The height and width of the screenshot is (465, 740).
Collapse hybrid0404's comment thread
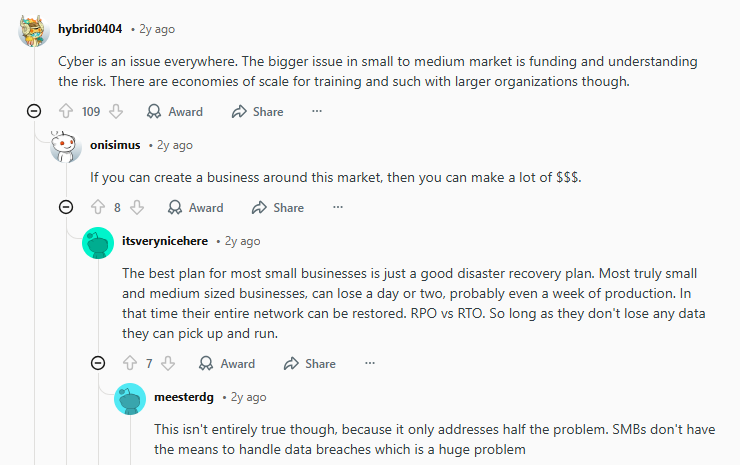pos(34,112)
